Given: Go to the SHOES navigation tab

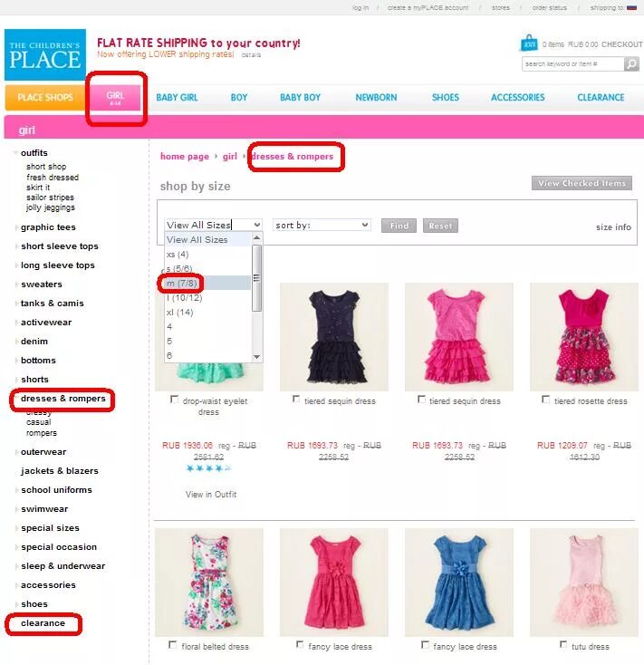Looking at the screenshot, I should 445,97.
